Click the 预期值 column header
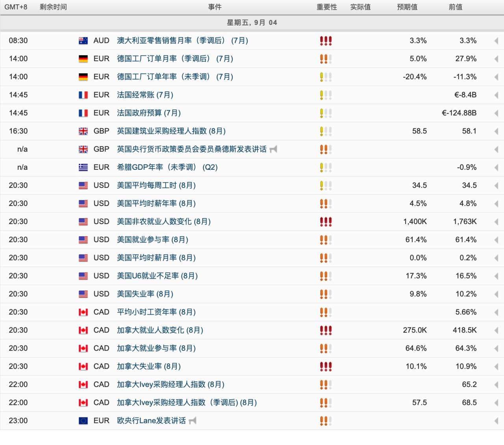This screenshot has height=445, width=504. [407, 7]
